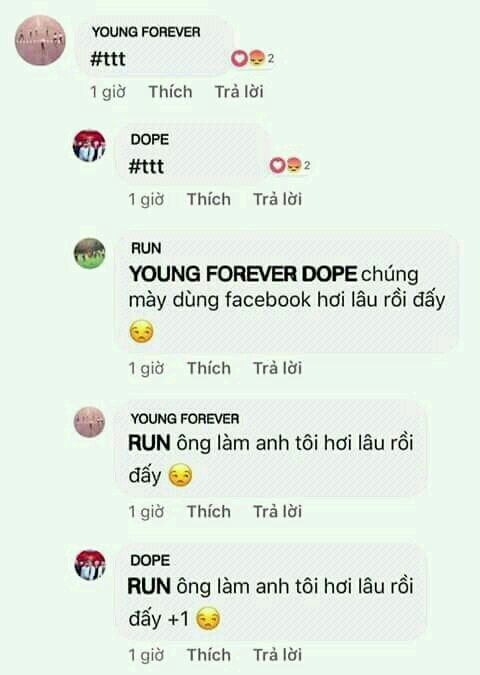This screenshot has height=675, width=480.
Task: Open the DOPE mention in RUN's comment
Action: point(329,274)
